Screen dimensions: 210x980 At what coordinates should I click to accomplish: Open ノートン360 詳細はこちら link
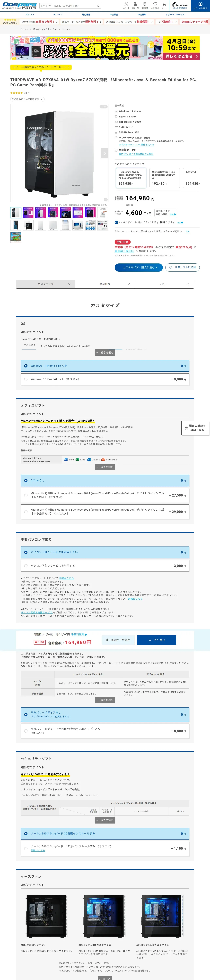38,851
